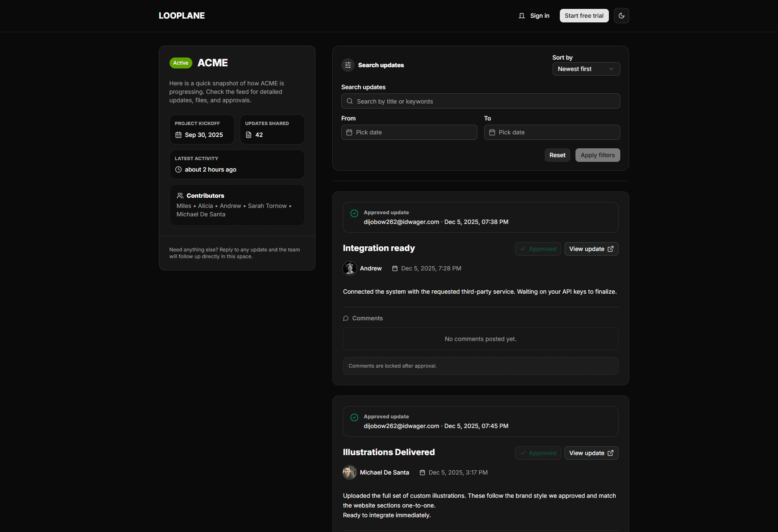Click the Comments speech bubble icon
The image size is (778, 532).
pos(345,318)
